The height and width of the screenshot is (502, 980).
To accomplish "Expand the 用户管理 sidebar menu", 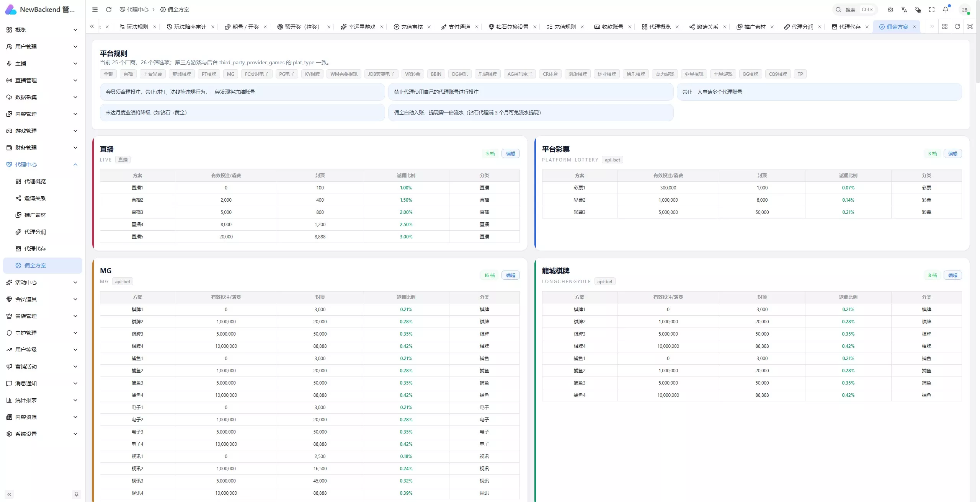I will click(x=42, y=47).
